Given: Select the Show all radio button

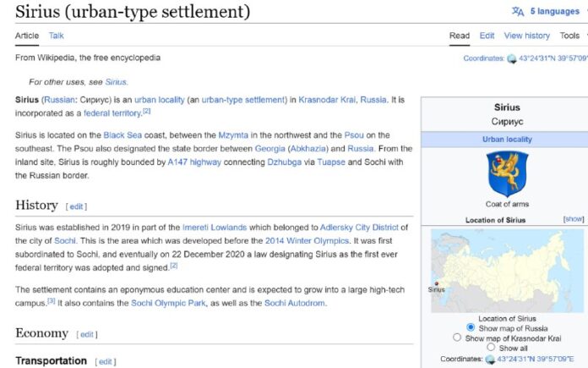Looking at the screenshot, I should click(490, 348).
